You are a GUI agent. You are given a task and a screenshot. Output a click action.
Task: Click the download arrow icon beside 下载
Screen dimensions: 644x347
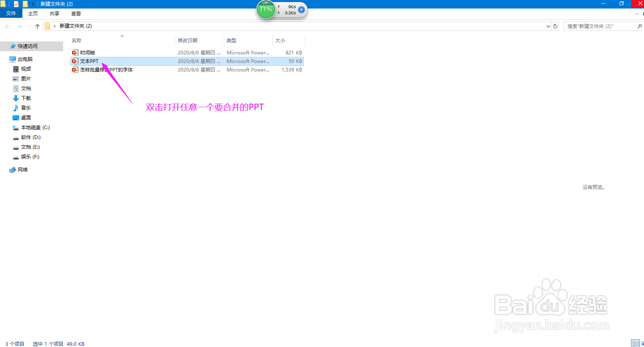point(16,98)
